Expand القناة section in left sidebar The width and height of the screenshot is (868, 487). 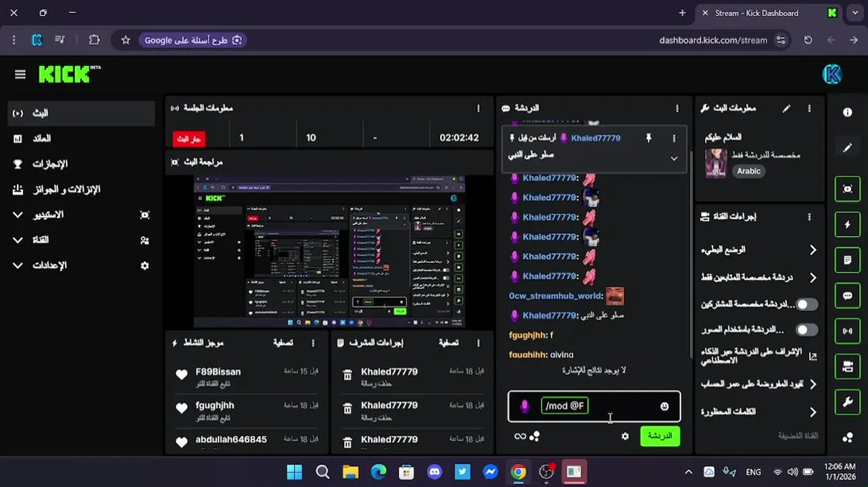coord(18,240)
